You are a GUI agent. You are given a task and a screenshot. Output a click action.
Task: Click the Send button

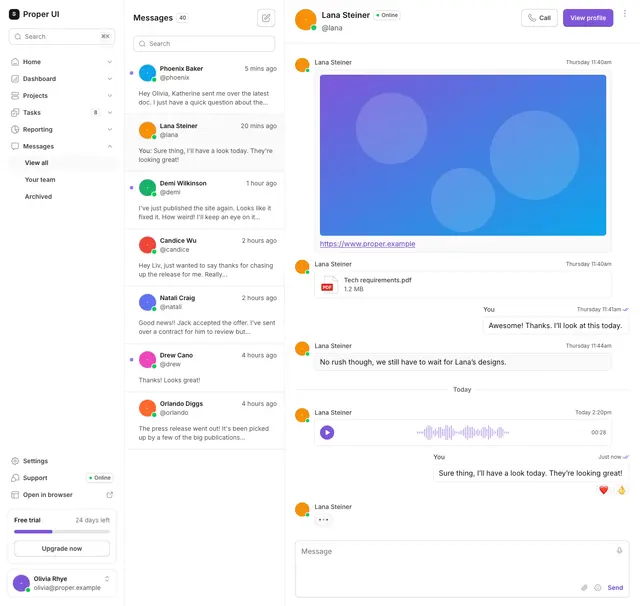point(615,588)
